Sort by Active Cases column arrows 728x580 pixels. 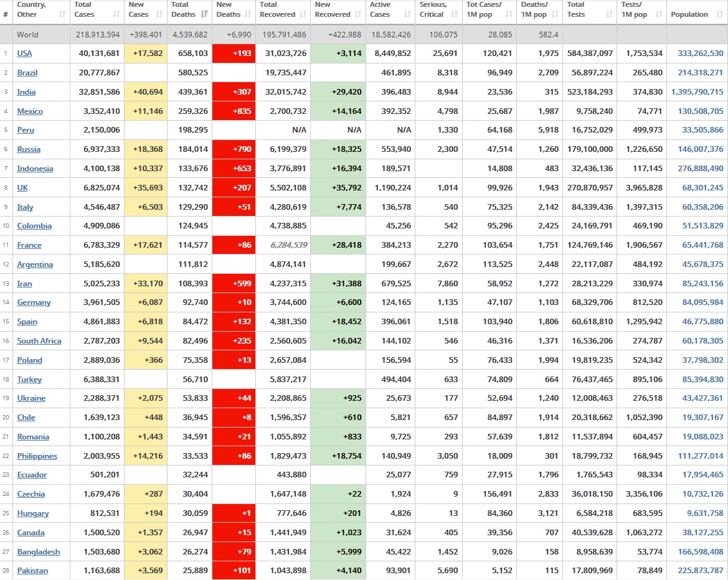point(407,14)
